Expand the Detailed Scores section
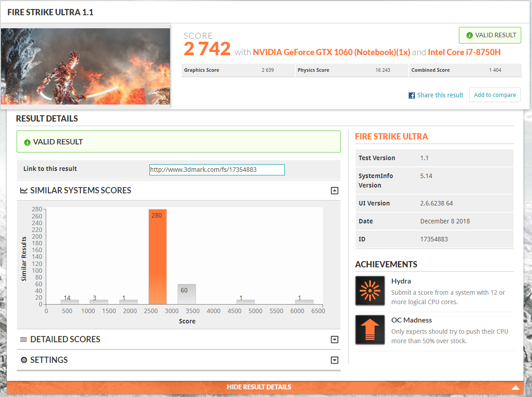Screen dimensions: 532x397 point(335,340)
